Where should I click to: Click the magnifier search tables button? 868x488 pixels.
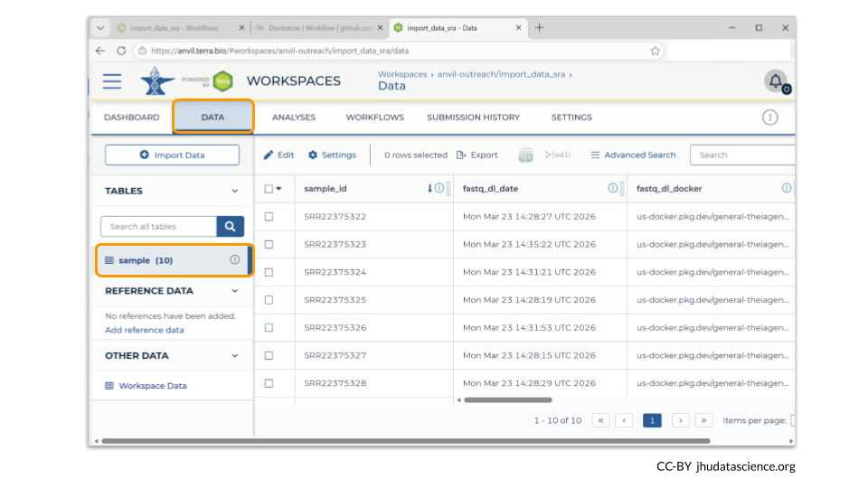tap(231, 226)
